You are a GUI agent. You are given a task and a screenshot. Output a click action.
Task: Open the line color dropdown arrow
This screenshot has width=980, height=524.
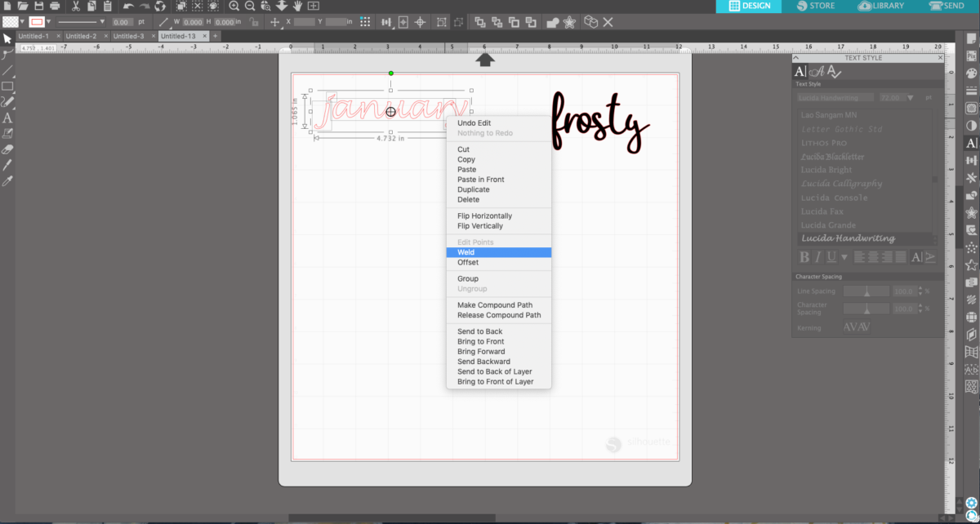click(48, 22)
